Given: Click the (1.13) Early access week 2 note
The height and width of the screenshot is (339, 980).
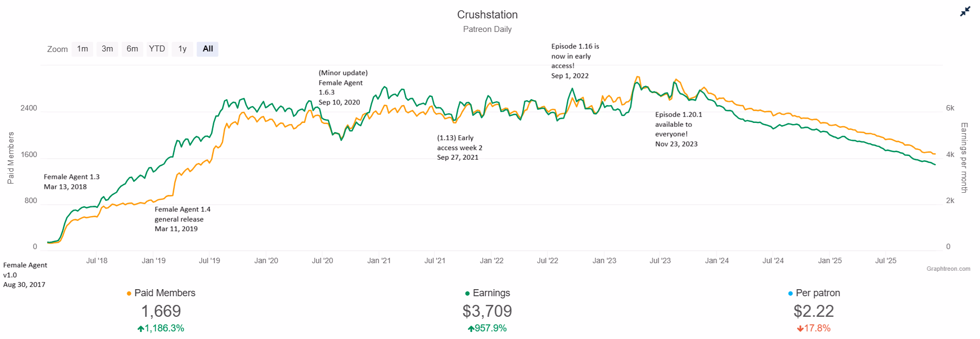Looking at the screenshot, I should click(x=459, y=148).
